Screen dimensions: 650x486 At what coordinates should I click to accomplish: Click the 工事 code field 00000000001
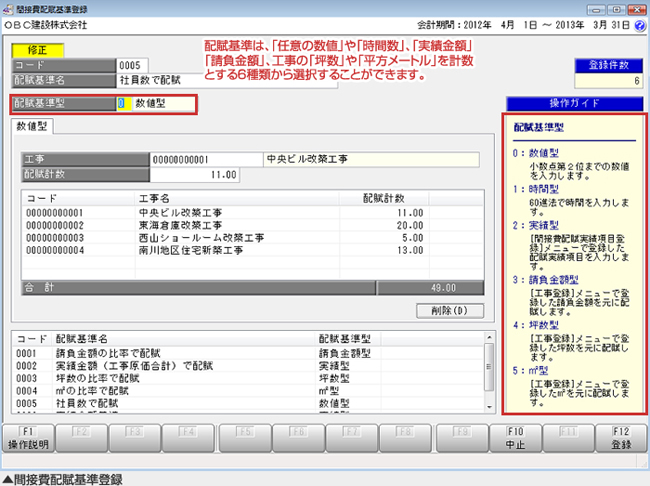click(206, 160)
